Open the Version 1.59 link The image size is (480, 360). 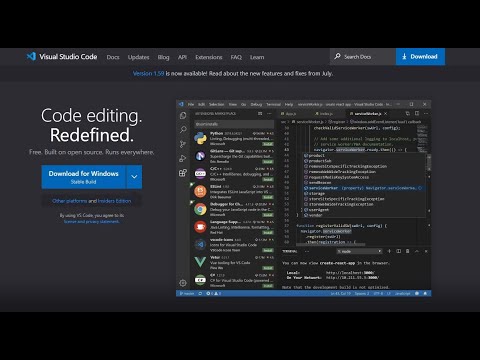click(149, 73)
